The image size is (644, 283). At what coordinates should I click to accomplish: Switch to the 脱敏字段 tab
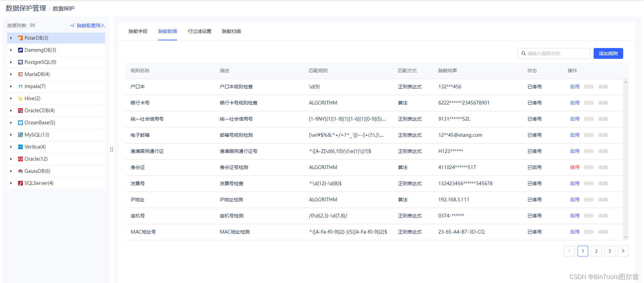point(138,31)
